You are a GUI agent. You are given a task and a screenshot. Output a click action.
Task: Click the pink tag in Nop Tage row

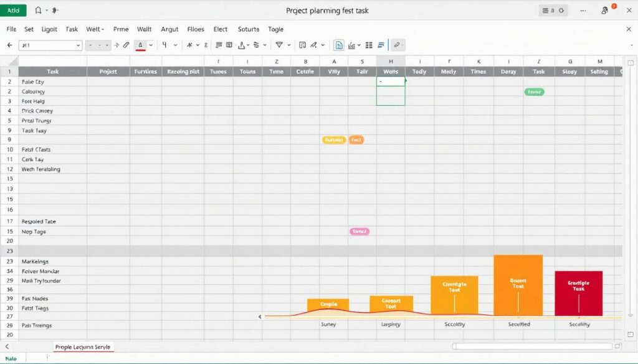[x=359, y=231]
